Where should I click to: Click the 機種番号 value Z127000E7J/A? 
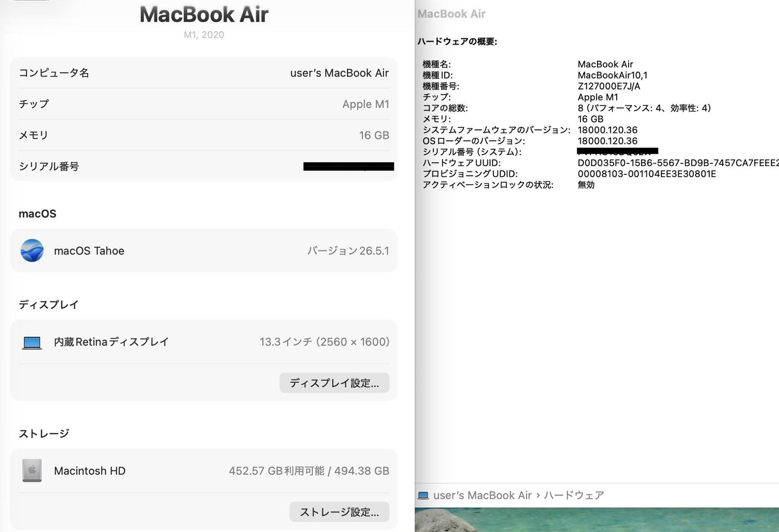point(609,86)
